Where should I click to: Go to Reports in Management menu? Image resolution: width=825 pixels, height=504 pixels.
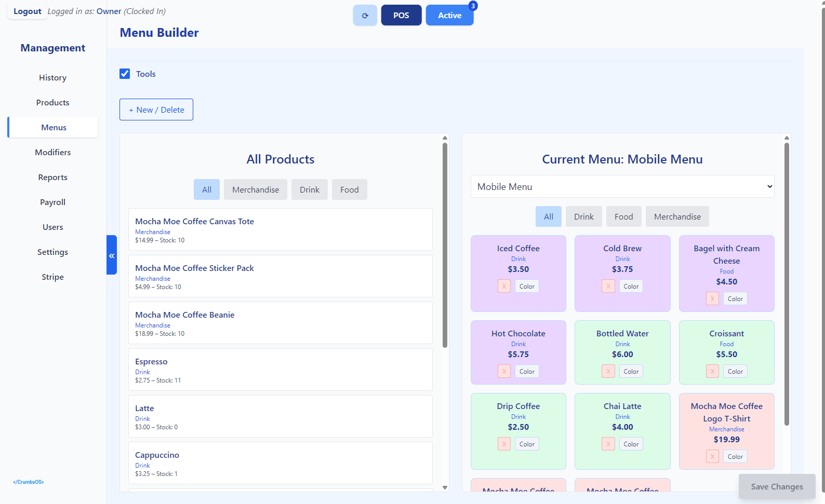(53, 178)
